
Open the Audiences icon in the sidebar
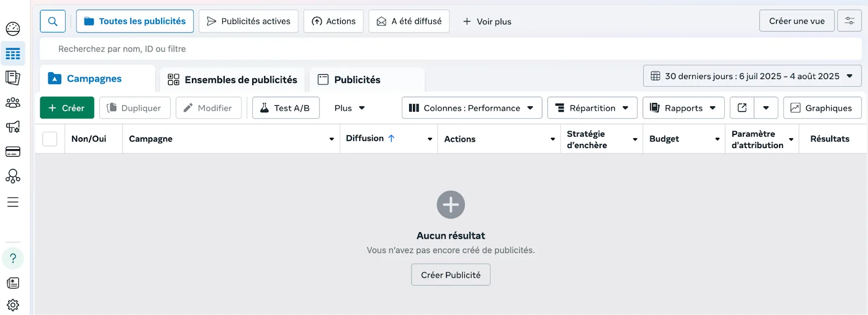[13, 102]
